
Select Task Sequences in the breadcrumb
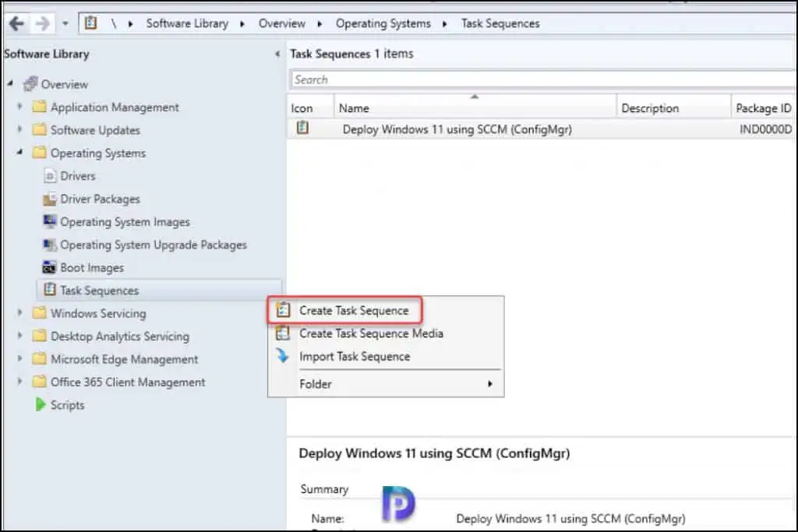(x=500, y=23)
